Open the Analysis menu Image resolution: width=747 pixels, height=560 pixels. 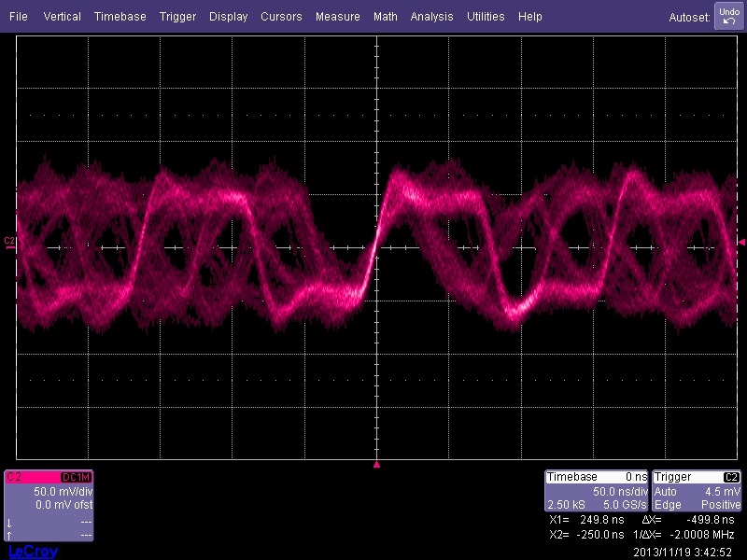tap(431, 17)
